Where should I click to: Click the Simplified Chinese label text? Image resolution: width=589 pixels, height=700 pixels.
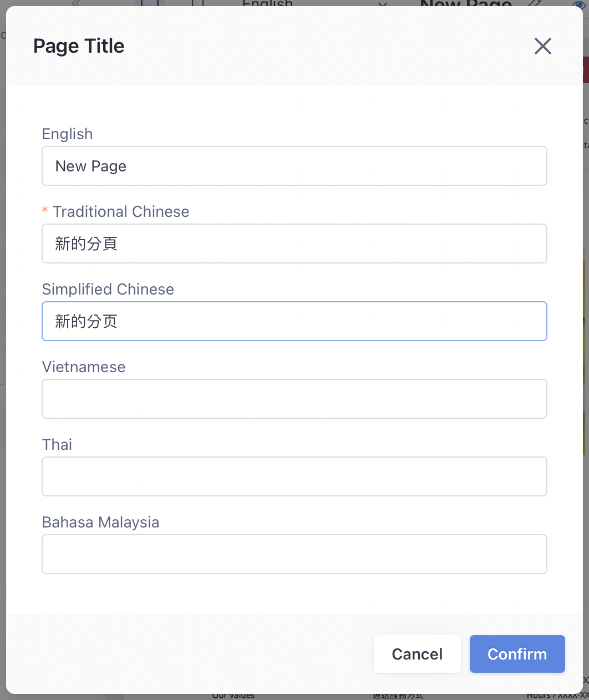(x=108, y=290)
